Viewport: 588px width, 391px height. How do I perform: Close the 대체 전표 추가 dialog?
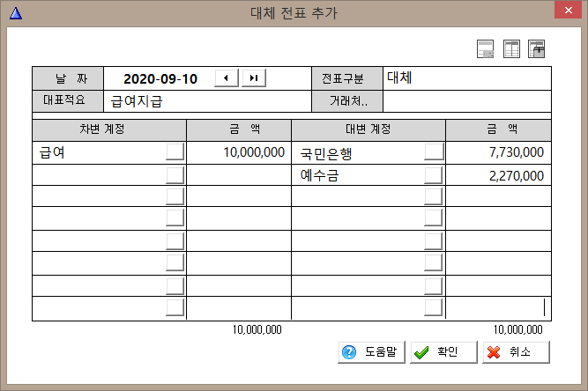point(568,10)
